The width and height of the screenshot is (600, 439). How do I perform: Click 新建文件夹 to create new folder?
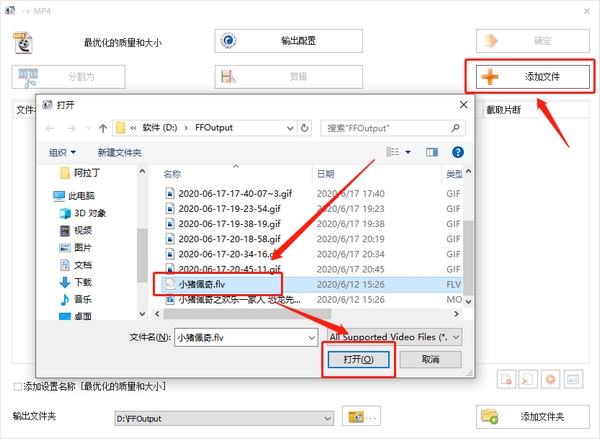(119, 152)
